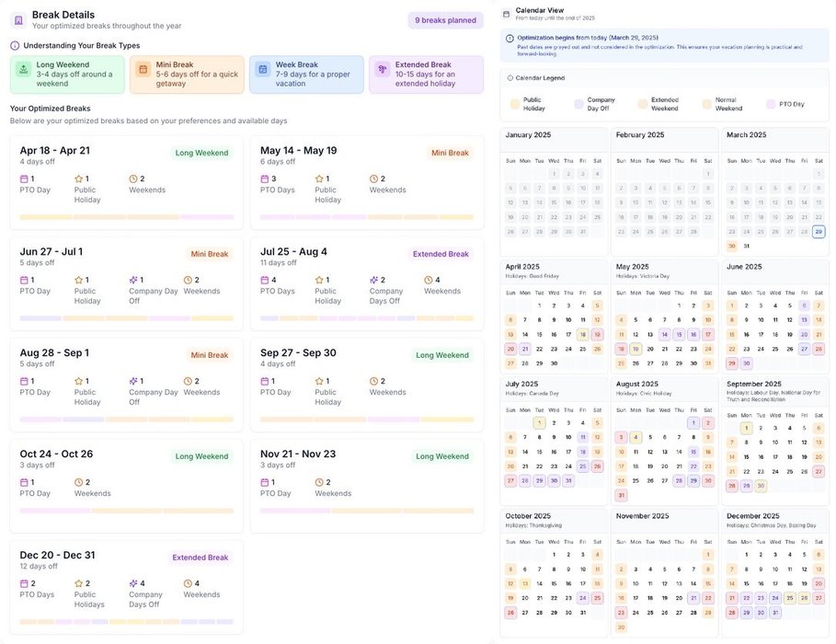This screenshot has width=836, height=644.
Task: Click the Calendar View header icon
Action: (x=506, y=15)
